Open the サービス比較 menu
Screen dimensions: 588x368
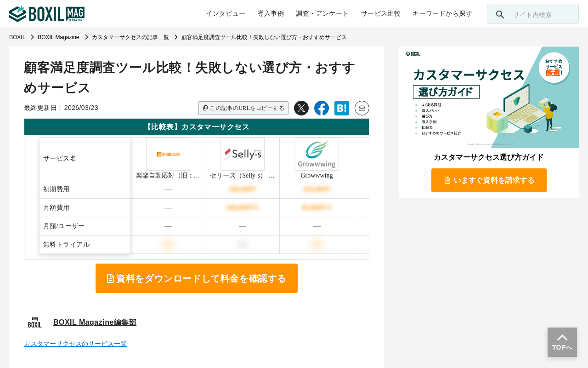pos(381,14)
